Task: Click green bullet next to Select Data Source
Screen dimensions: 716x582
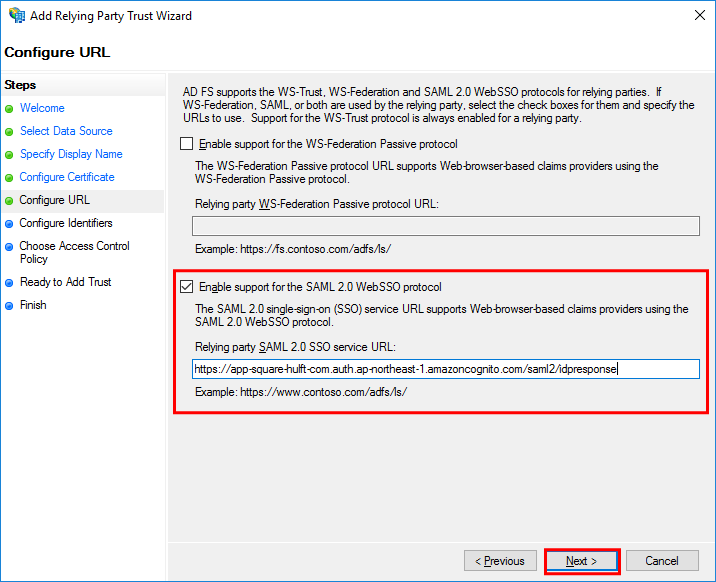Action: (9, 132)
